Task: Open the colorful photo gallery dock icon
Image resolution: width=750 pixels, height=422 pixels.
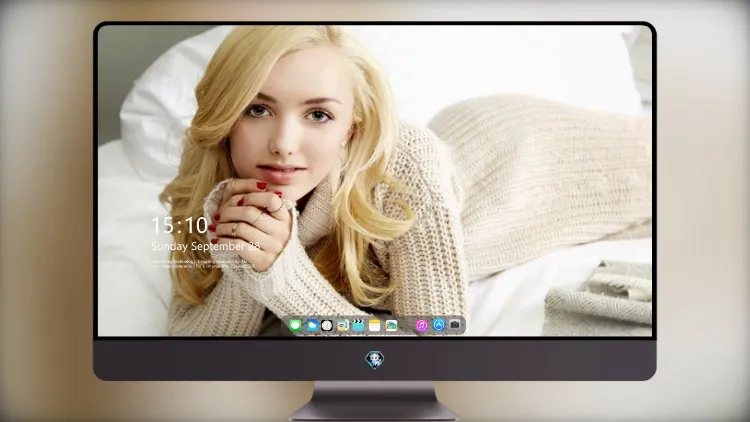Action: pos(391,325)
